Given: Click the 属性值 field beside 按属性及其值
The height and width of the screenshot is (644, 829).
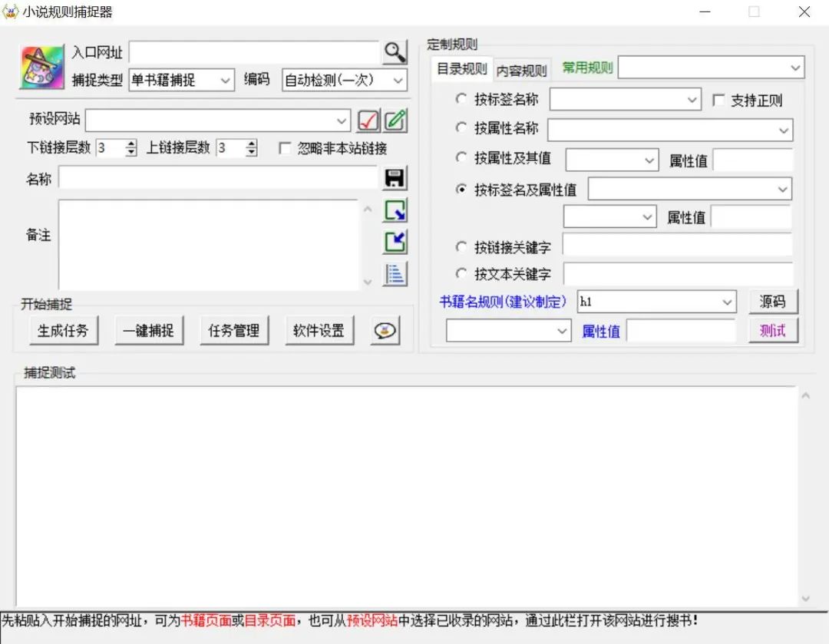Looking at the screenshot, I should coord(753,160).
